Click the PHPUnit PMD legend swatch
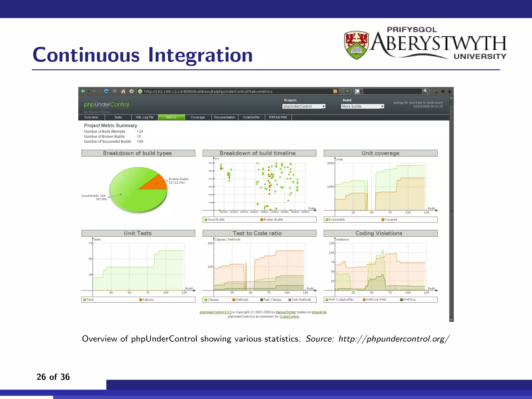The image size is (532, 399). [x=364, y=300]
